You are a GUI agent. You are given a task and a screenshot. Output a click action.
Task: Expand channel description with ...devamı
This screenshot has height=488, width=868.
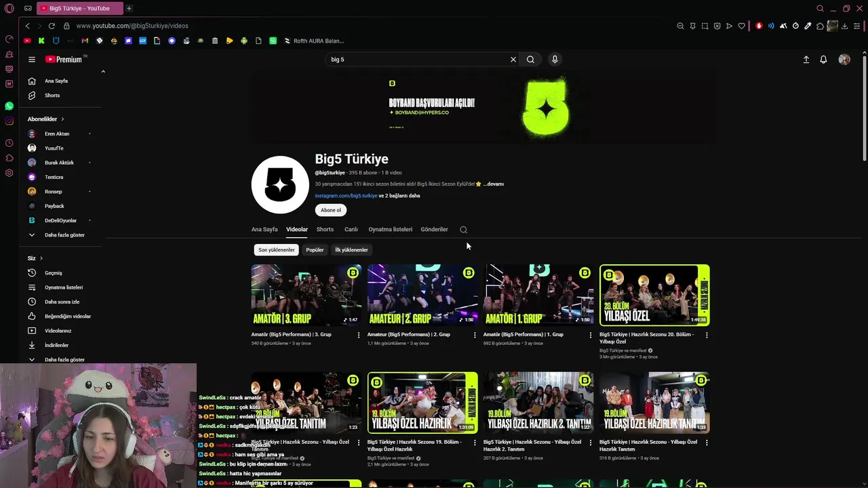494,184
